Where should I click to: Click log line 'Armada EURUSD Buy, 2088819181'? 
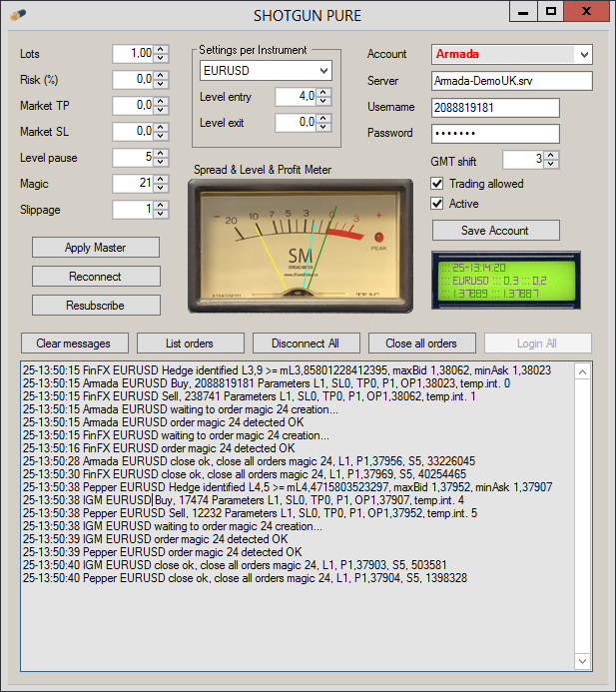[267, 383]
